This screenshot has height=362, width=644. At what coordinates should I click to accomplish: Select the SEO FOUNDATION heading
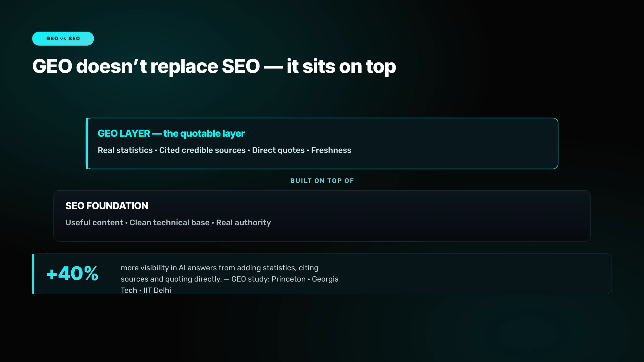(x=107, y=206)
